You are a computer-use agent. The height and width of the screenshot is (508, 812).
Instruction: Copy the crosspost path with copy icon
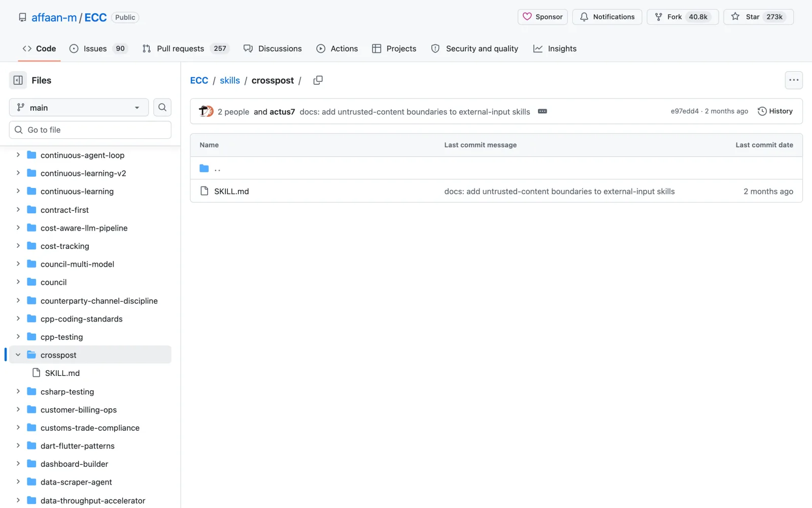[318, 80]
